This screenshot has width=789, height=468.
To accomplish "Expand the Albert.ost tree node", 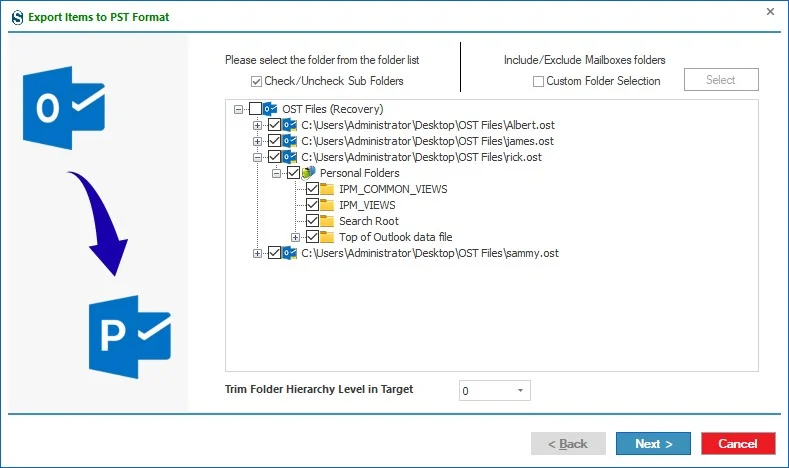I will [257, 125].
